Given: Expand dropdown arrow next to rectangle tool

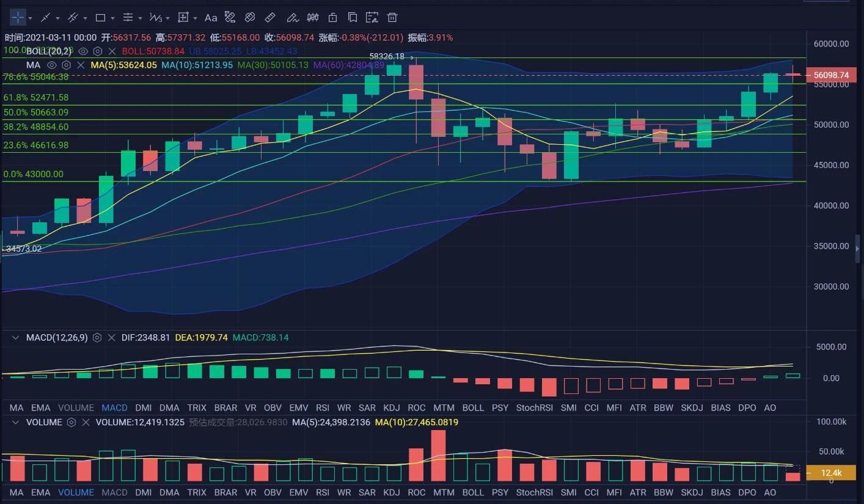Looking at the screenshot, I should click(113, 18).
